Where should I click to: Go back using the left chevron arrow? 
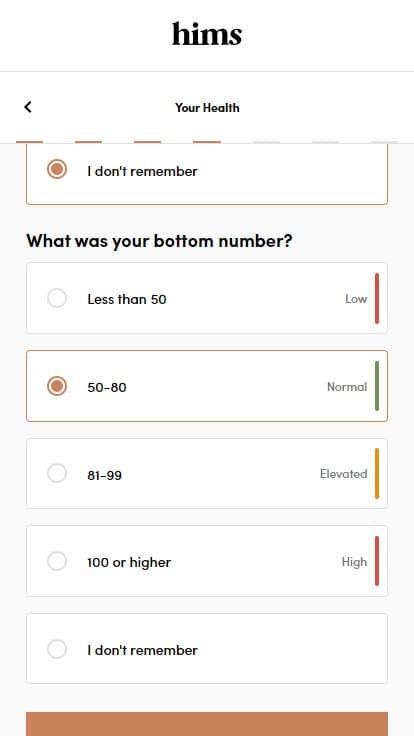pos(28,107)
